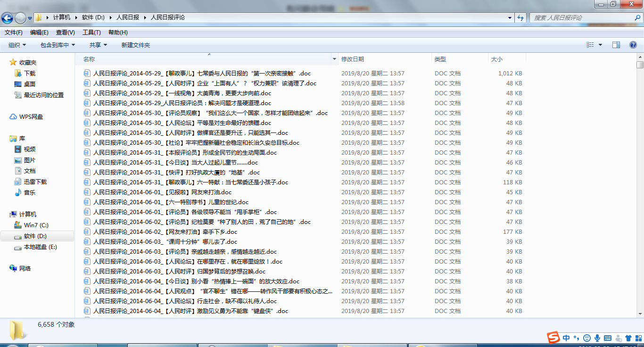Click the Sogou microphone voice input icon

[597, 338]
